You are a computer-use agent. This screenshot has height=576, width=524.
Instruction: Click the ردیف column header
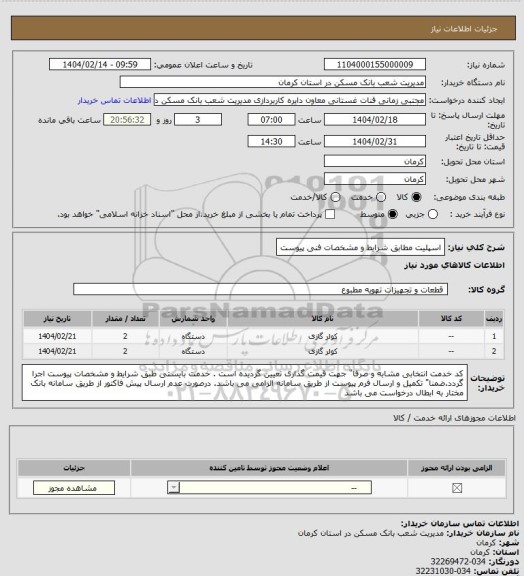pos(494,319)
